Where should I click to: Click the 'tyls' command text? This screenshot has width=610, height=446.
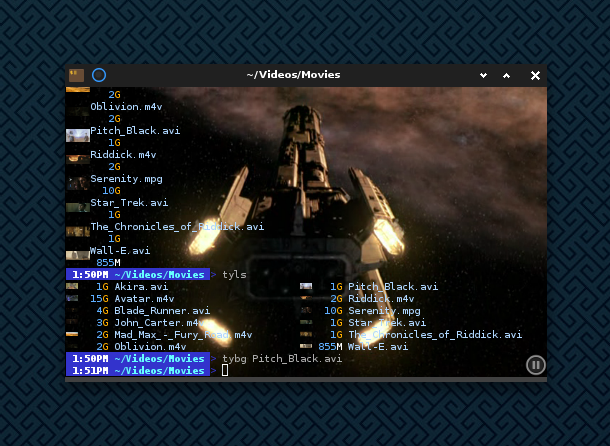point(234,274)
